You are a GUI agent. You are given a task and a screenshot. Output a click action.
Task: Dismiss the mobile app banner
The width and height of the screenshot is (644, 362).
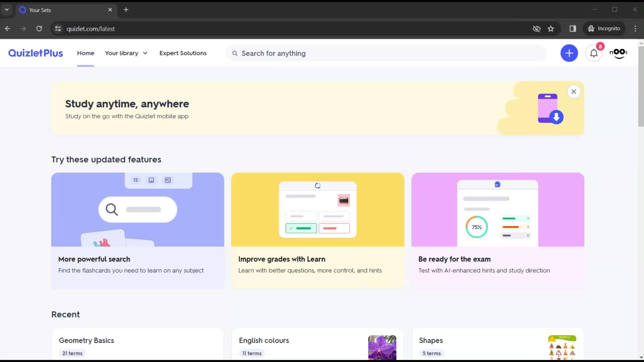tap(574, 92)
